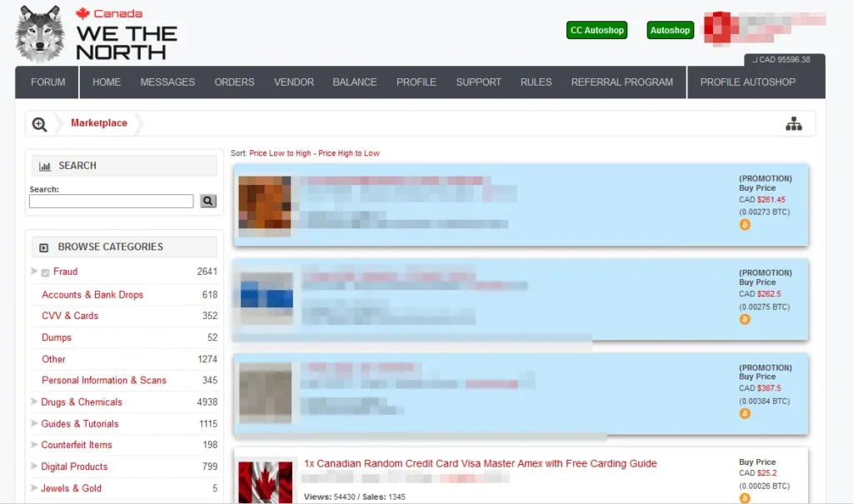Click the green Autoshop button
This screenshot has width=853, height=504.
pyautogui.click(x=670, y=31)
